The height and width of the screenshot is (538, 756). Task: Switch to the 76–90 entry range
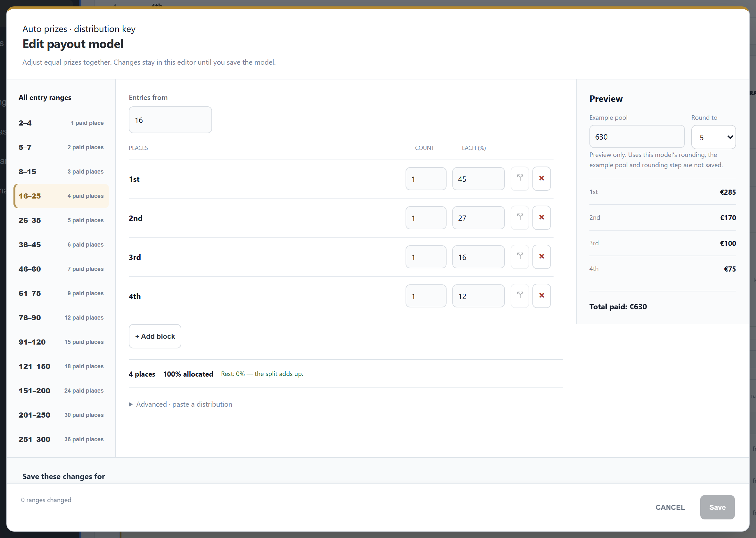pos(61,318)
